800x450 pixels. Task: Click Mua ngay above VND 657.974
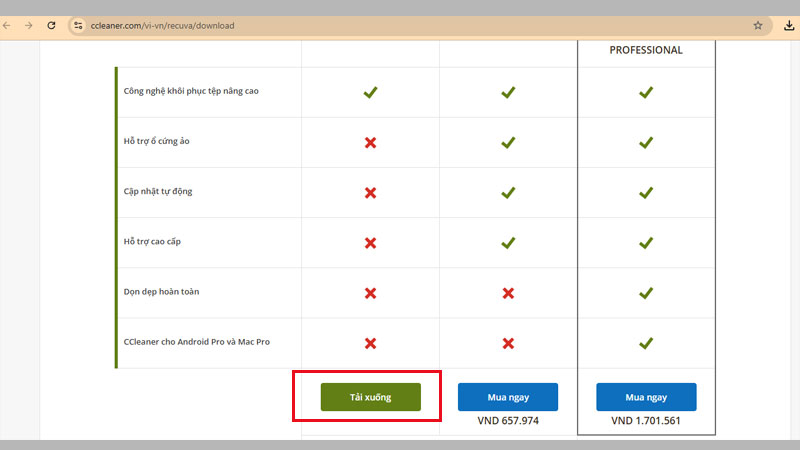coord(508,397)
